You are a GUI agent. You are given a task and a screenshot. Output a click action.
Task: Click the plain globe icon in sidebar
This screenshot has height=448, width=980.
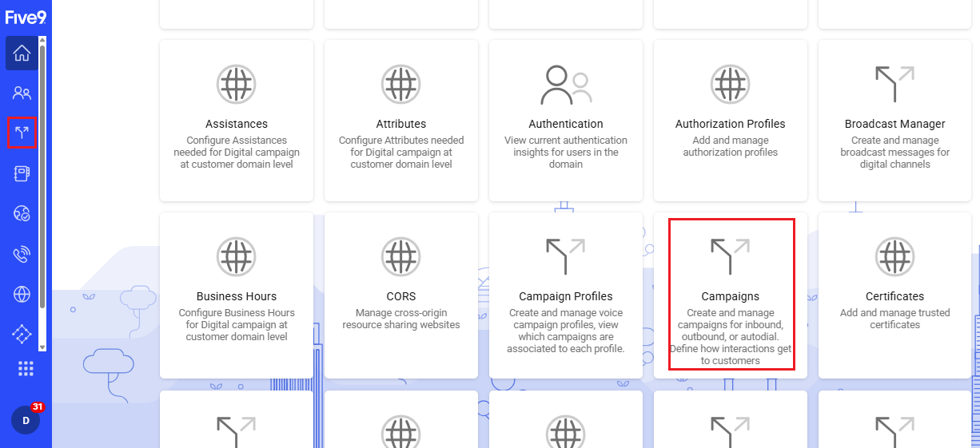tap(22, 295)
